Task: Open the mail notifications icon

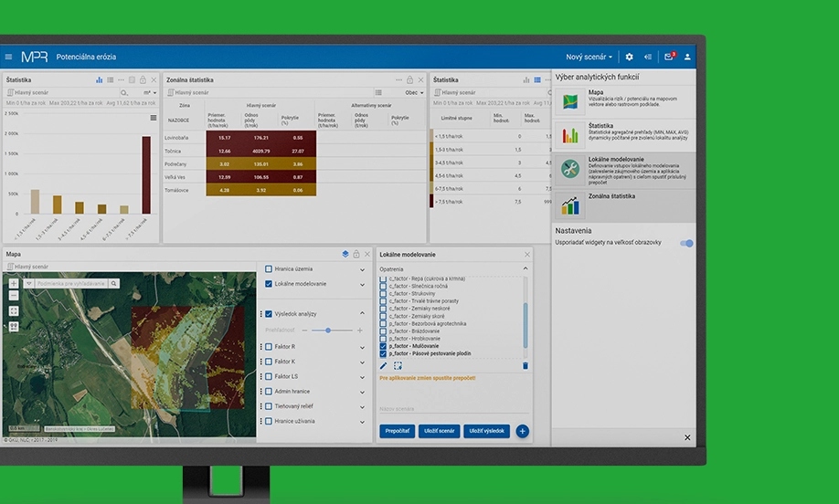Action: 669,57
